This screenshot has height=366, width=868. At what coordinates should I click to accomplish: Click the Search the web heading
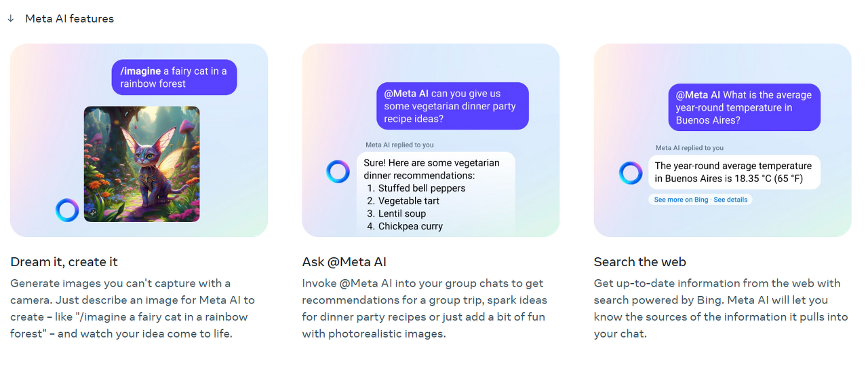coord(640,262)
